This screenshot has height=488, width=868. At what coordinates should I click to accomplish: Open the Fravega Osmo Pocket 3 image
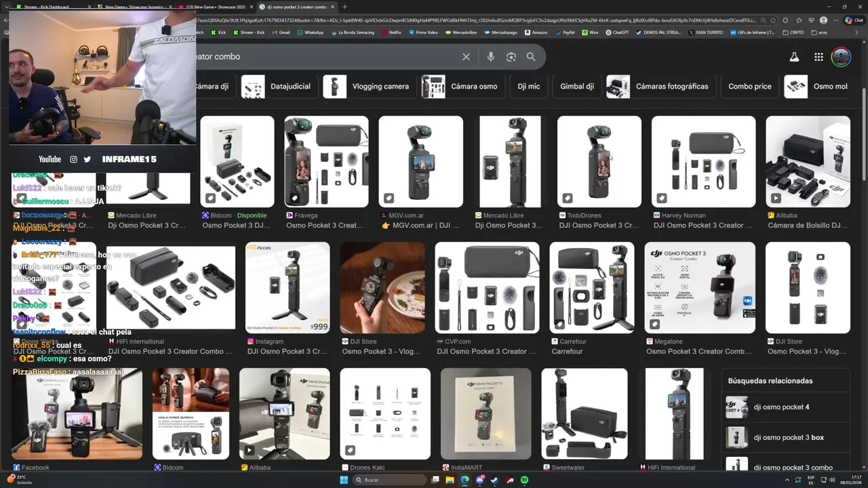[x=326, y=161]
